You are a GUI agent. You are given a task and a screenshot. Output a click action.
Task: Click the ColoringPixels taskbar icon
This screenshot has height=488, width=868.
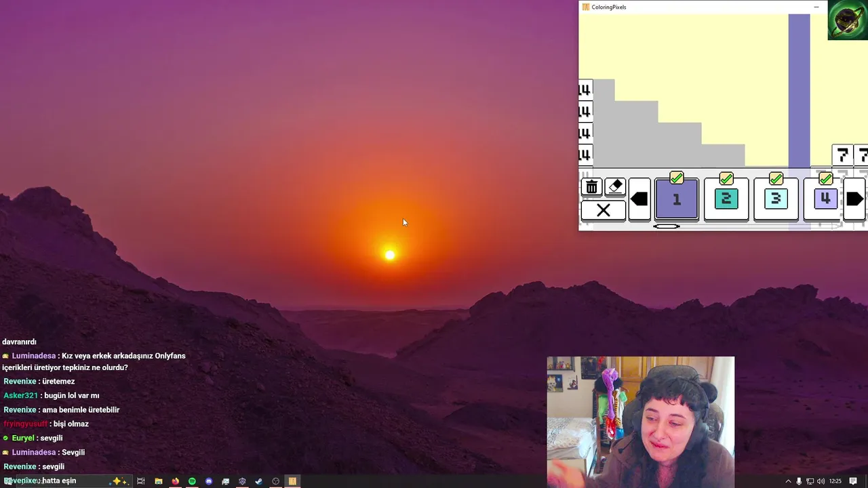[x=292, y=481]
